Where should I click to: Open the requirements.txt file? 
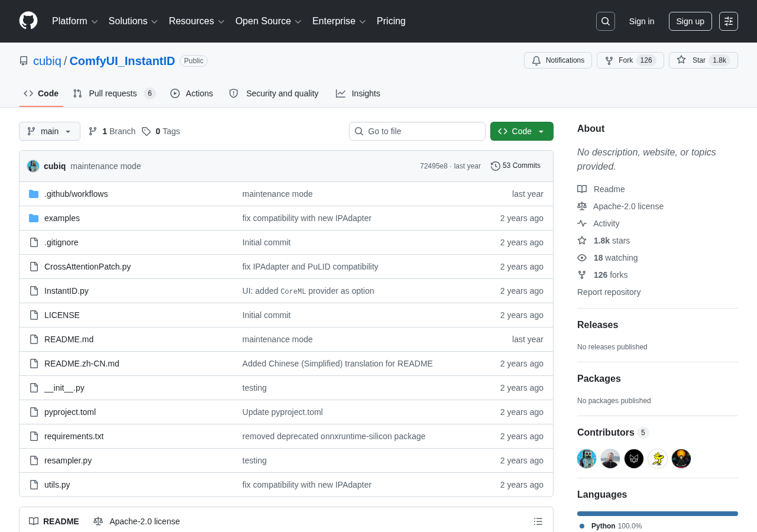[74, 436]
